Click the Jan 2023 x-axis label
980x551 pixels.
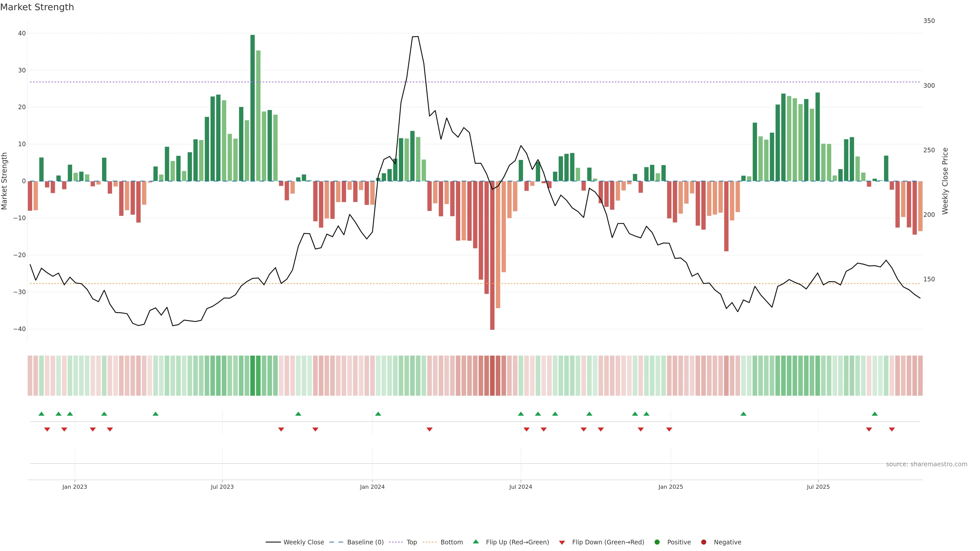[x=75, y=487]
